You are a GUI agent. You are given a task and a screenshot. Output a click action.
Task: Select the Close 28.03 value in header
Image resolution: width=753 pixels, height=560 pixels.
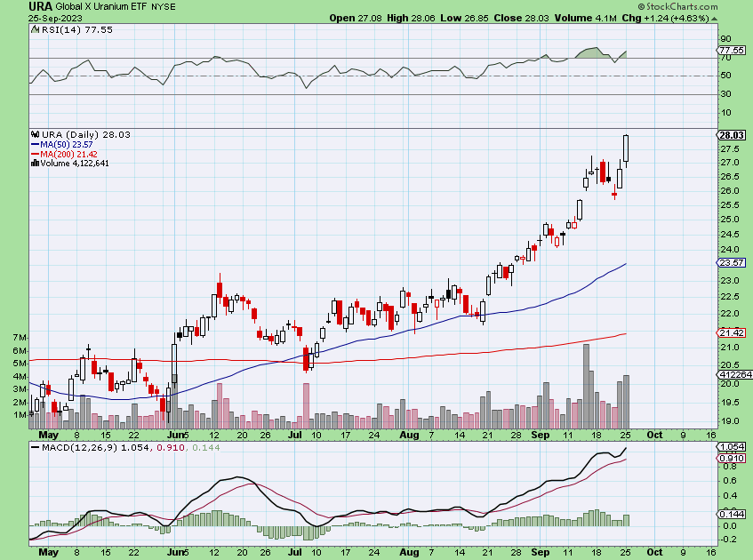(x=522, y=19)
